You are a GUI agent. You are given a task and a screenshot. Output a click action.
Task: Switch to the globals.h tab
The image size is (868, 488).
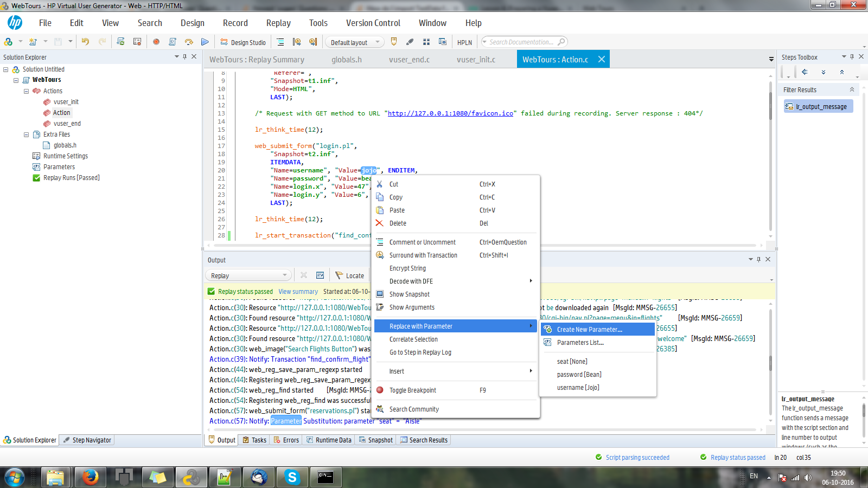(347, 60)
